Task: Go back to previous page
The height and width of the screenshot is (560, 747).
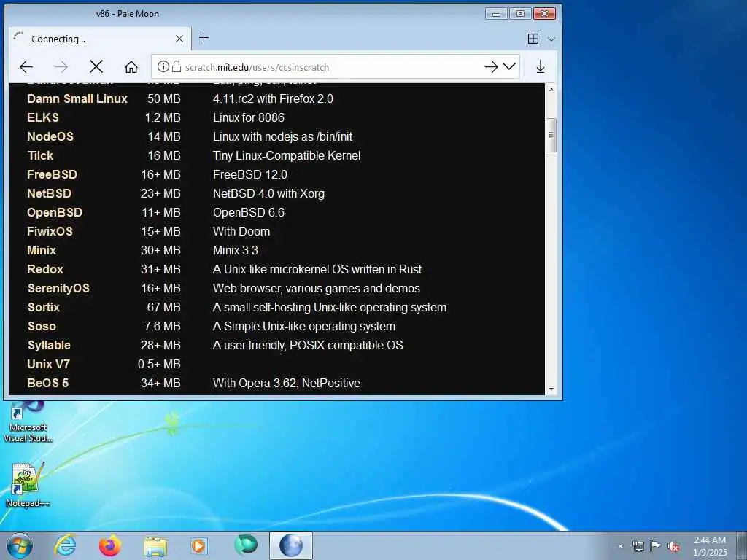Action: 26,67
